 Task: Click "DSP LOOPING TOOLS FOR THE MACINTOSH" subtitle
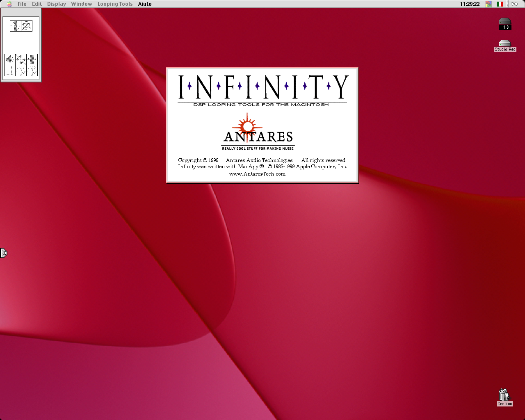click(x=261, y=105)
